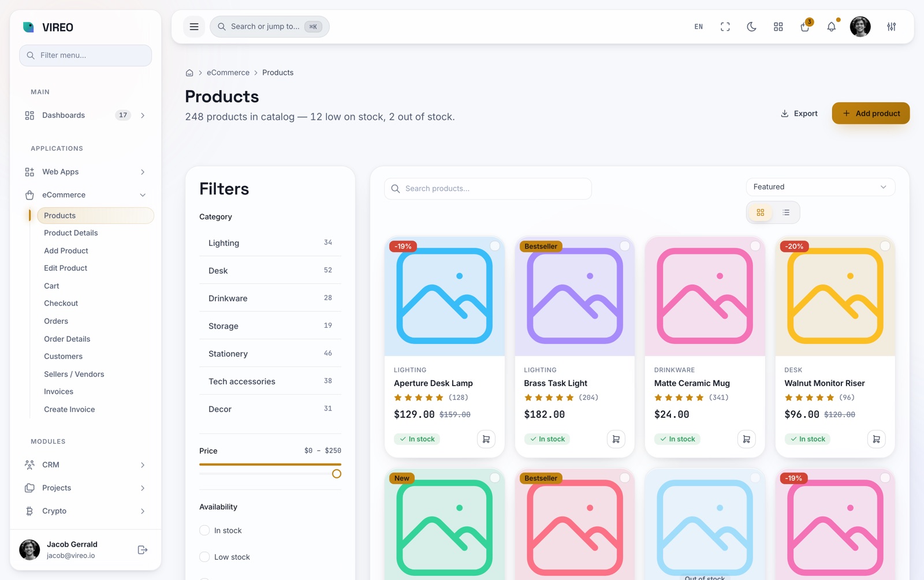
Task: Click the Add product button
Action: [x=871, y=113]
